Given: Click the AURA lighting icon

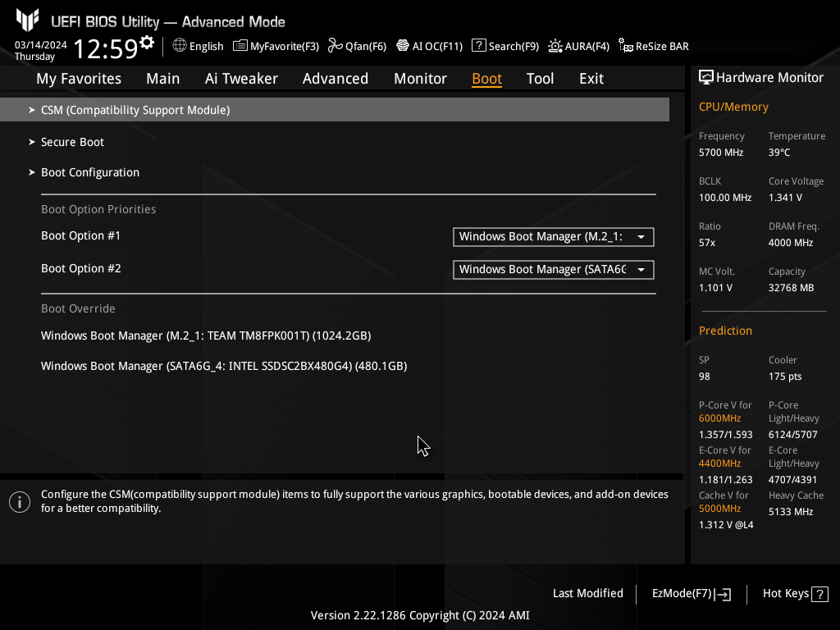Looking at the screenshot, I should click(555, 46).
